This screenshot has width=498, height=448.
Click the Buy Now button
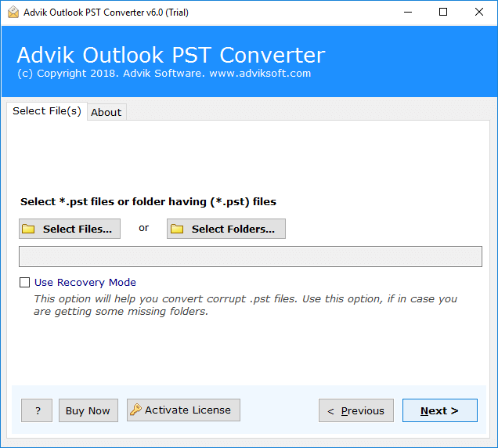[88, 410]
